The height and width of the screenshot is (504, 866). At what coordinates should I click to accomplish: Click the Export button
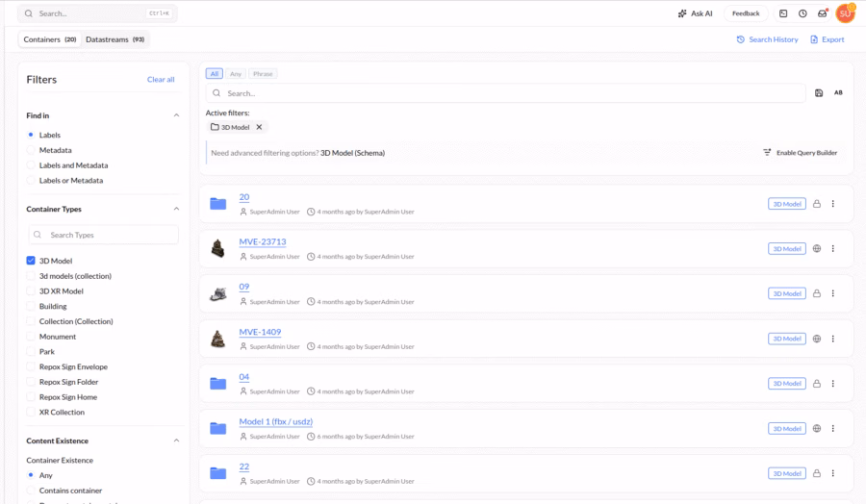tap(827, 39)
